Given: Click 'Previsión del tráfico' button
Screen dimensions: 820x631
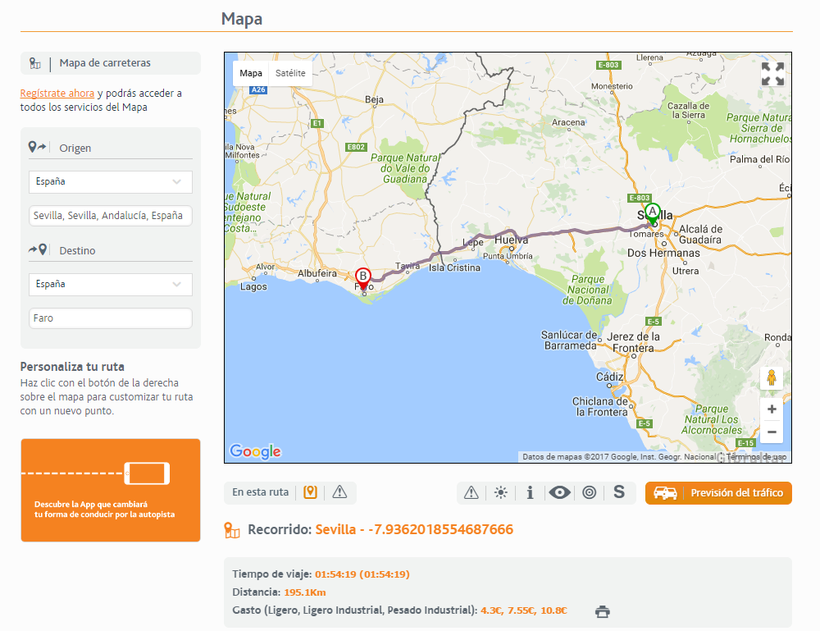Looking at the screenshot, I should (x=718, y=493).
